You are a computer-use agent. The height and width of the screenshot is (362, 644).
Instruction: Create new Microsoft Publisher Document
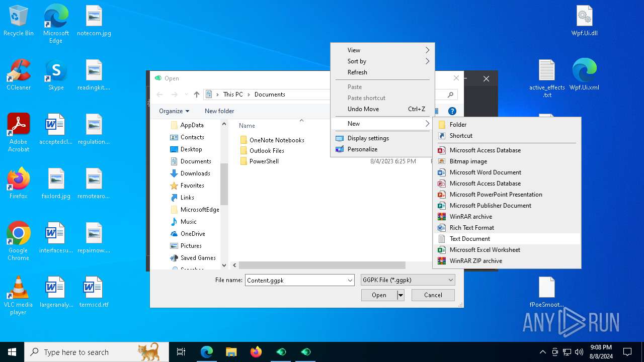[x=507, y=206]
